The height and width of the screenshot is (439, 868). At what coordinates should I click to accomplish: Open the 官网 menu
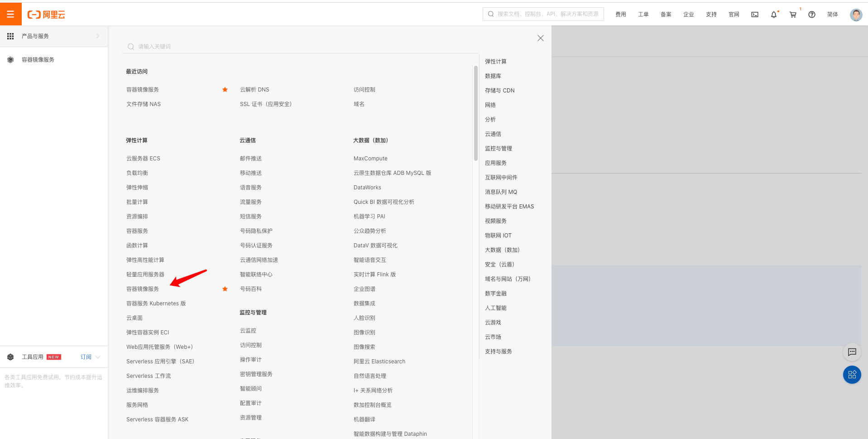point(734,14)
